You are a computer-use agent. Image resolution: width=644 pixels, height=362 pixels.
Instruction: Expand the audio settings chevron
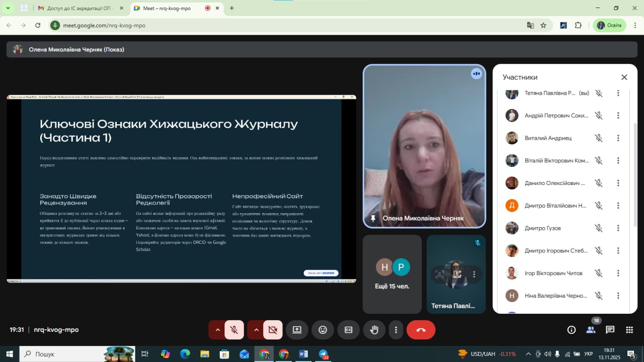(x=217, y=330)
